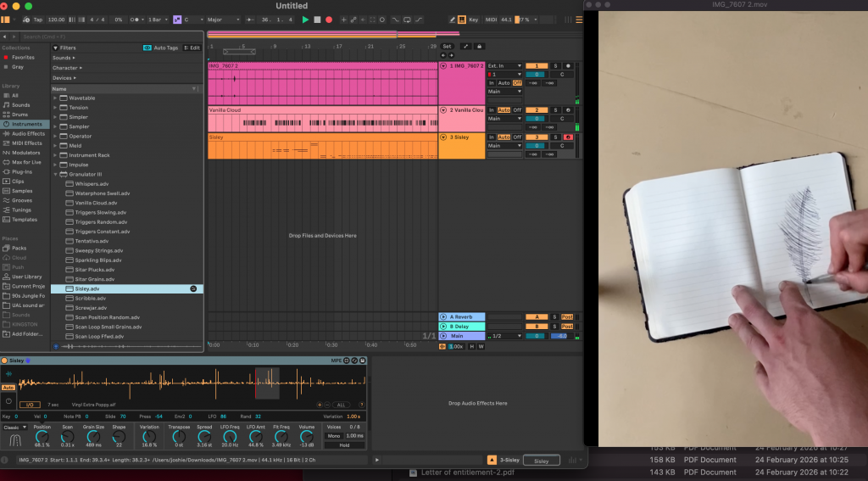868x481 pixels.
Task: Expand the Devices filter group
Action: pos(64,78)
